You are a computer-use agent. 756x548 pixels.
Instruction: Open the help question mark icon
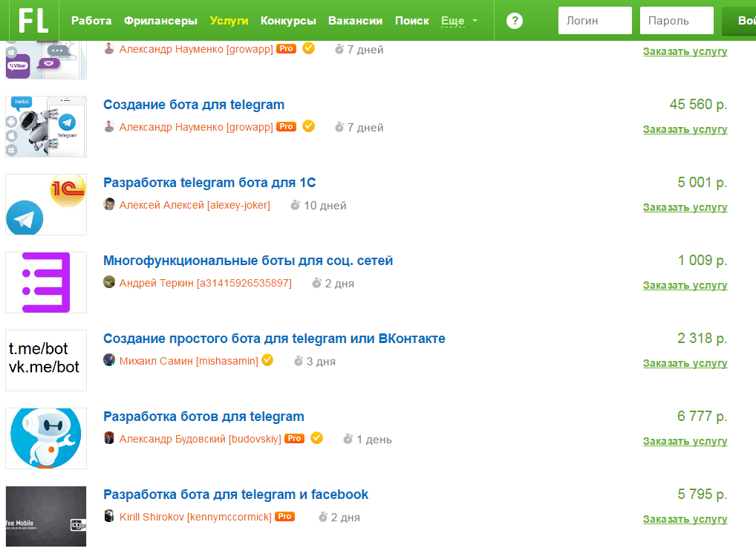[515, 21]
